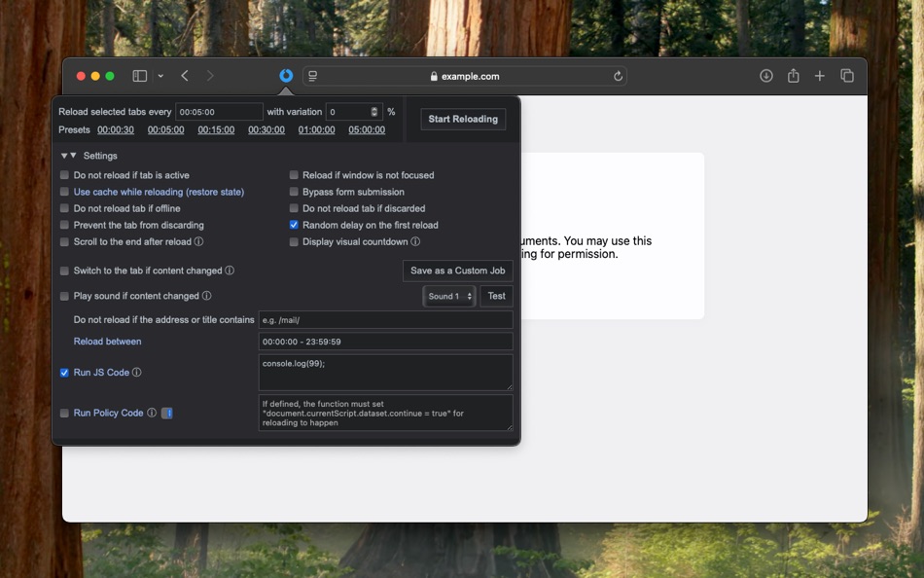The height and width of the screenshot is (578, 924).
Task: Select the 00:15:00 preset
Action: 216,129
